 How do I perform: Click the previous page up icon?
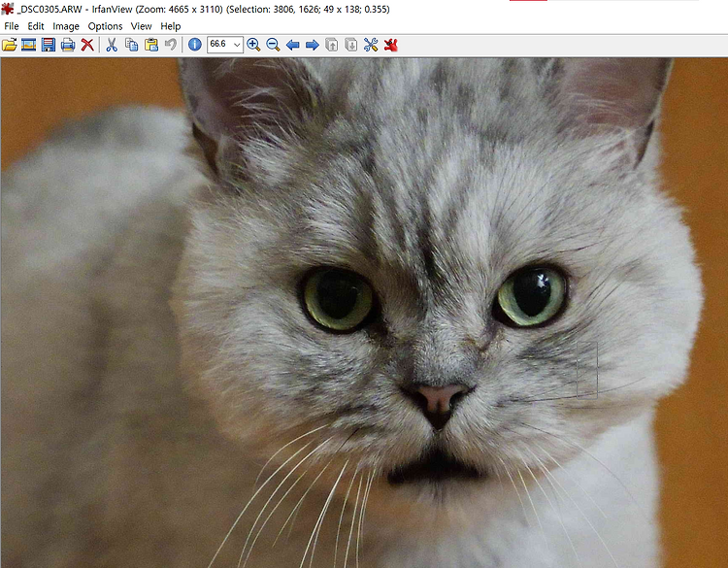point(332,45)
